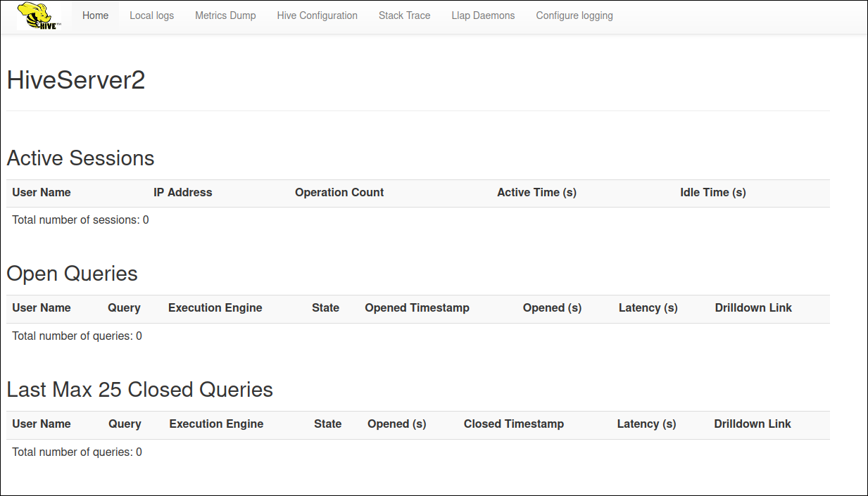The height and width of the screenshot is (496, 868).
Task: Click Opened (s) header in Open Queries
Action: coord(553,308)
